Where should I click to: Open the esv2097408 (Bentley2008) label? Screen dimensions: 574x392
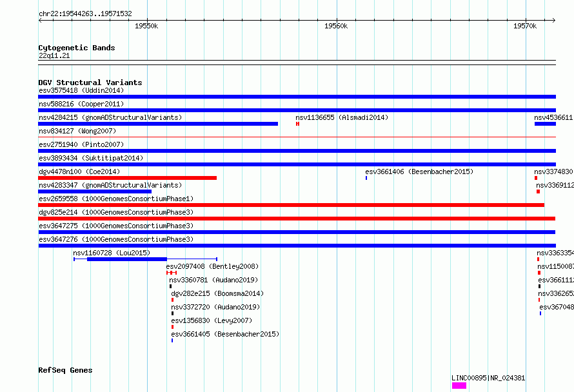tap(212, 266)
